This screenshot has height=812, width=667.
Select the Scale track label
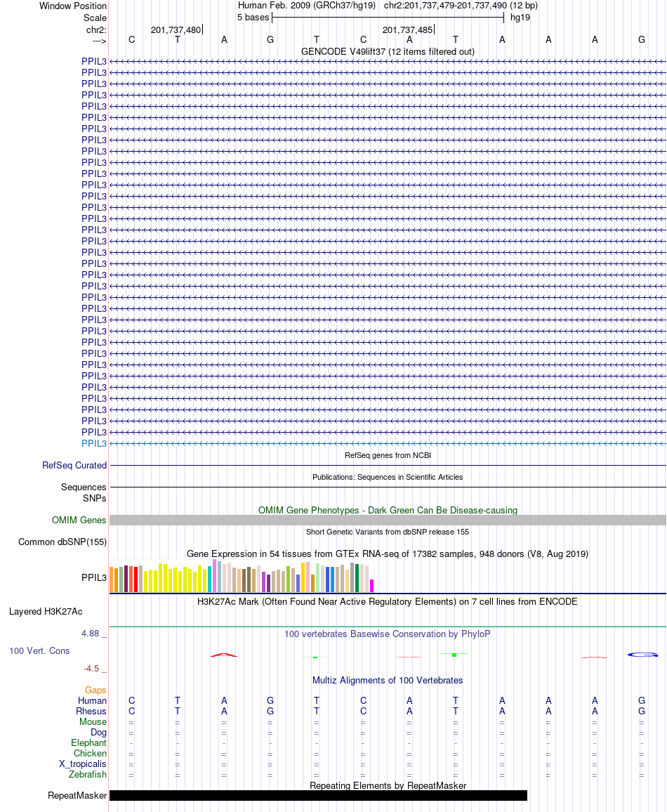click(x=95, y=18)
